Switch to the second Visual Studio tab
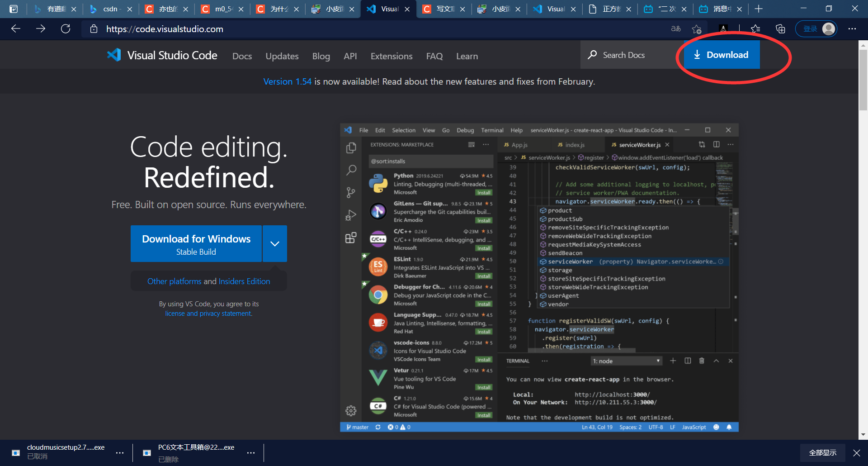868x466 pixels. click(x=554, y=9)
